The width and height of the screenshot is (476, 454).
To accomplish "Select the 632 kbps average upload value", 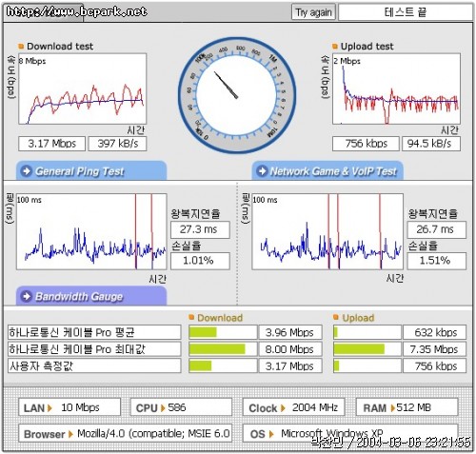I will pos(434,332).
